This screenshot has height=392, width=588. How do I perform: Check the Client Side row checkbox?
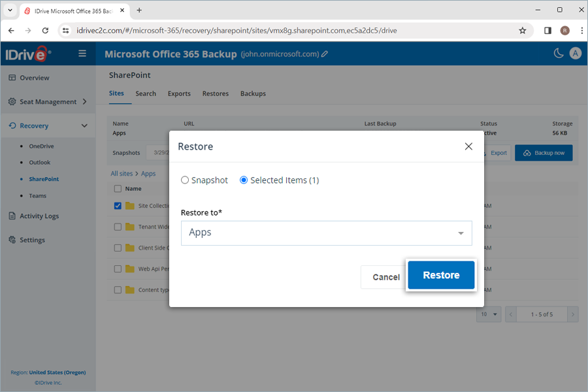pos(118,248)
